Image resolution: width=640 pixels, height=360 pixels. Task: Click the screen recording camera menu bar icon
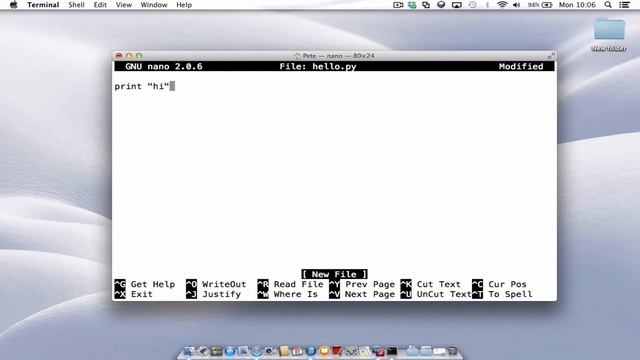click(x=398, y=5)
